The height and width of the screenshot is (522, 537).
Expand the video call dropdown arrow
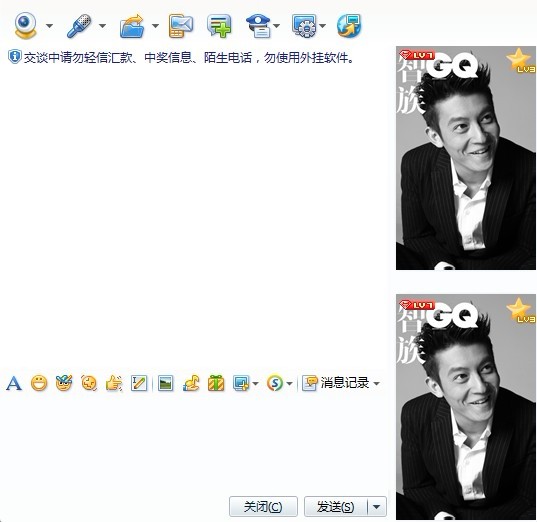[x=49, y=26]
